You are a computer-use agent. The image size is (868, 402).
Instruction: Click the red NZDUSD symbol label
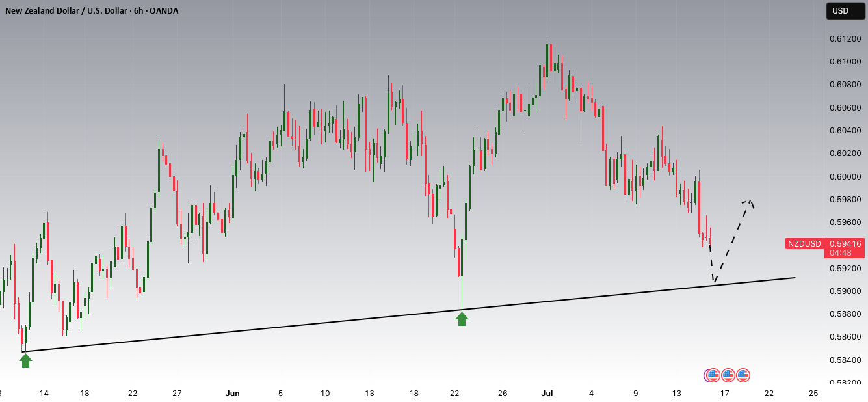(x=804, y=244)
